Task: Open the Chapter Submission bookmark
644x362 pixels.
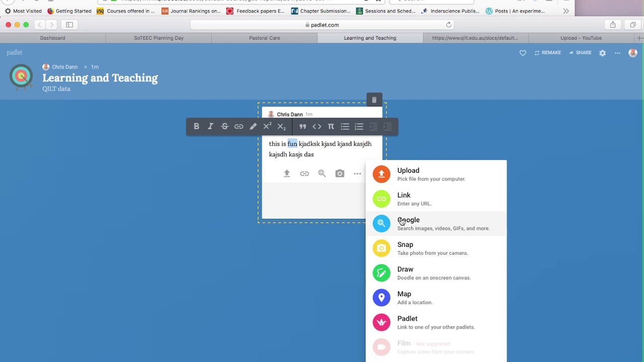Action: click(x=321, y=11)
